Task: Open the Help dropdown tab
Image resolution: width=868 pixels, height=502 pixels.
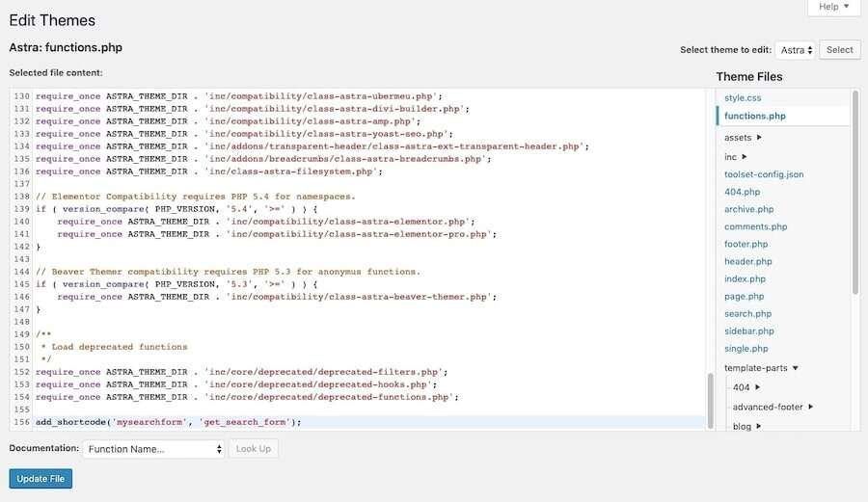Action: [833, 8]
